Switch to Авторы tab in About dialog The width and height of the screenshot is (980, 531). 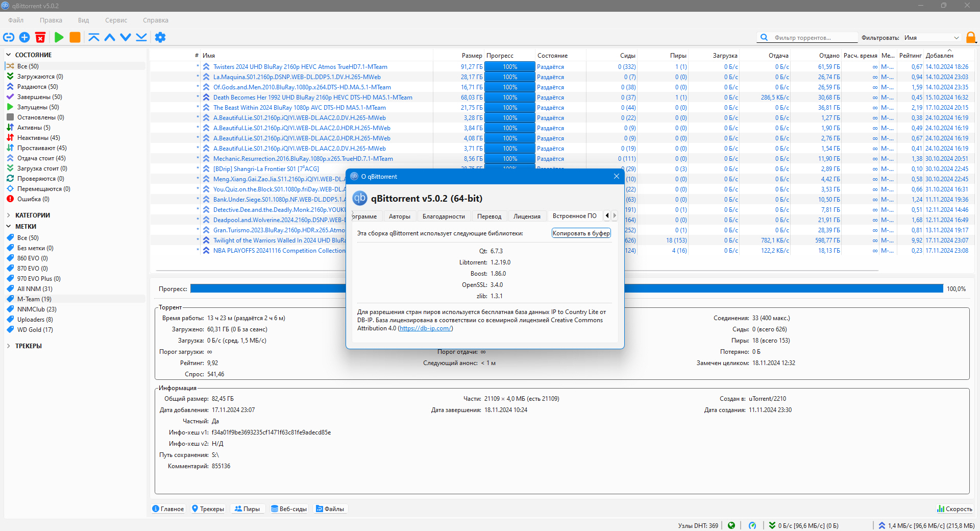(400, 216)
